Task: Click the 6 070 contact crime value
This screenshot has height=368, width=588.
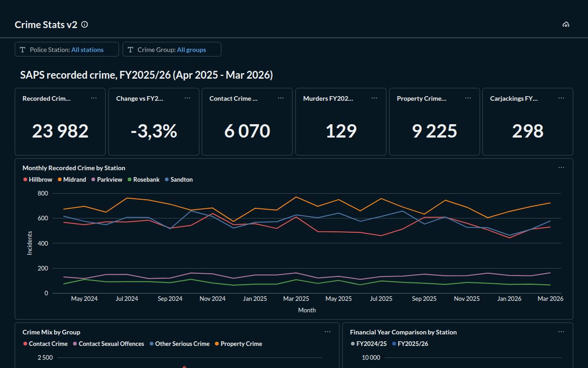Action: (x=247, y=131)
